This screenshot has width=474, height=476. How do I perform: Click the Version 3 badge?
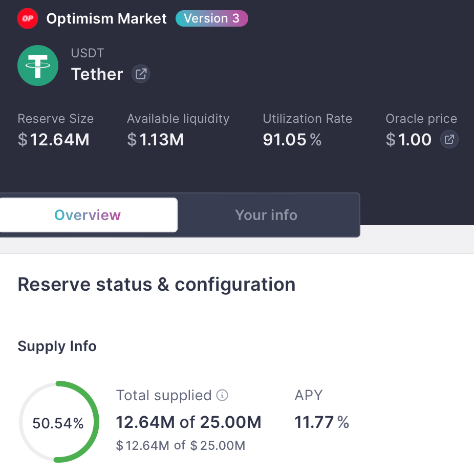coord(211,18)
